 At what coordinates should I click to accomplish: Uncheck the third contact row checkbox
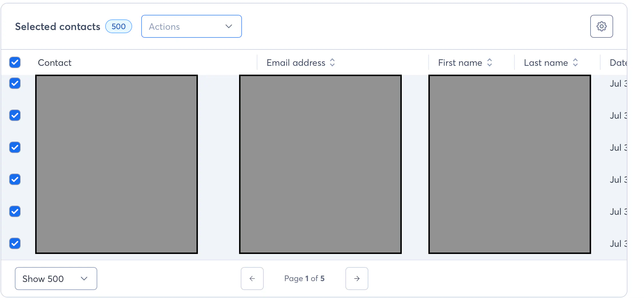[15, 147]
